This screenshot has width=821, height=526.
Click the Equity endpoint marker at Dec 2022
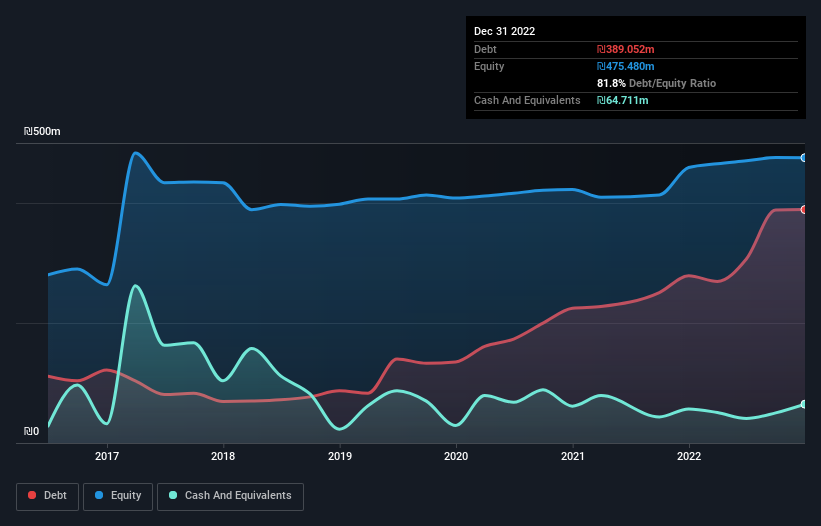(804, 158)
